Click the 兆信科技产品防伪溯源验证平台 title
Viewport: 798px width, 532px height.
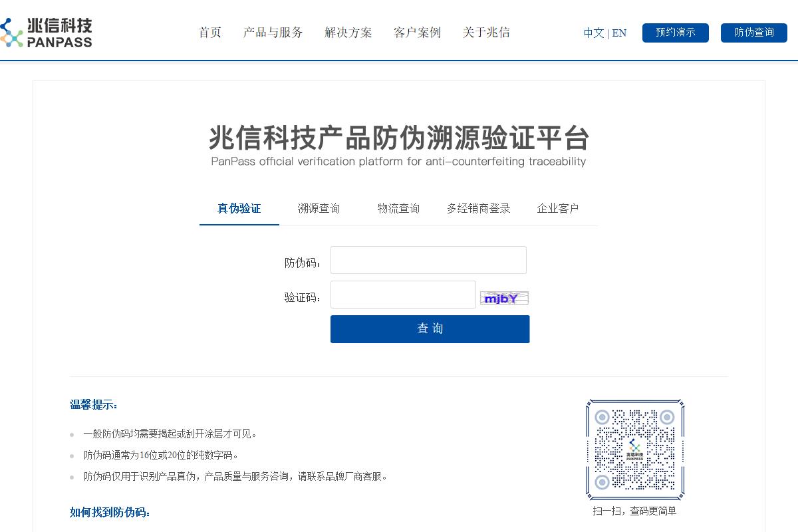(399, 138)
